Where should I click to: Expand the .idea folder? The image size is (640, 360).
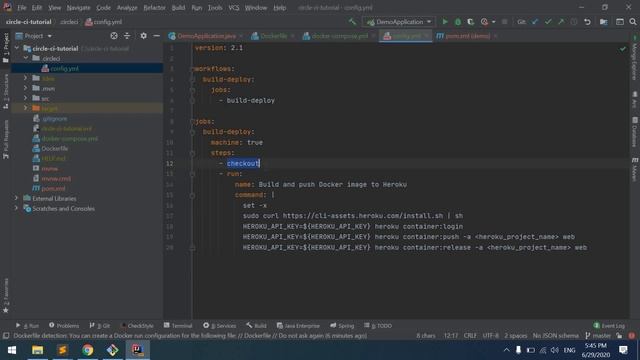[26, 78]
